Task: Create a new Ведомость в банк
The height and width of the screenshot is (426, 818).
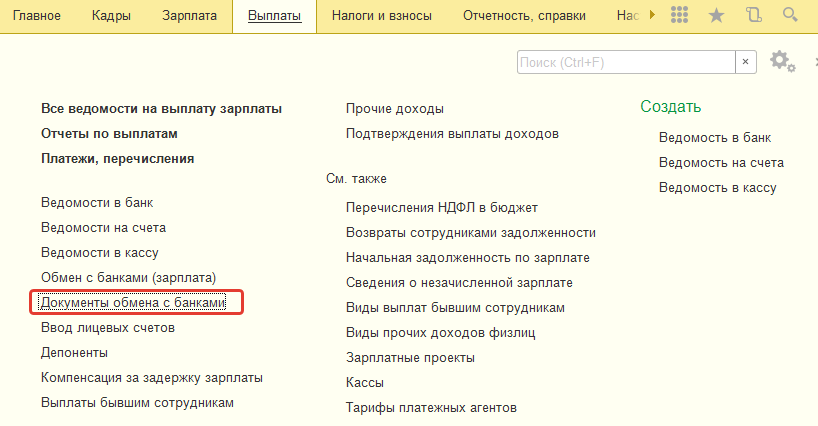Action: tap(715, 138)
